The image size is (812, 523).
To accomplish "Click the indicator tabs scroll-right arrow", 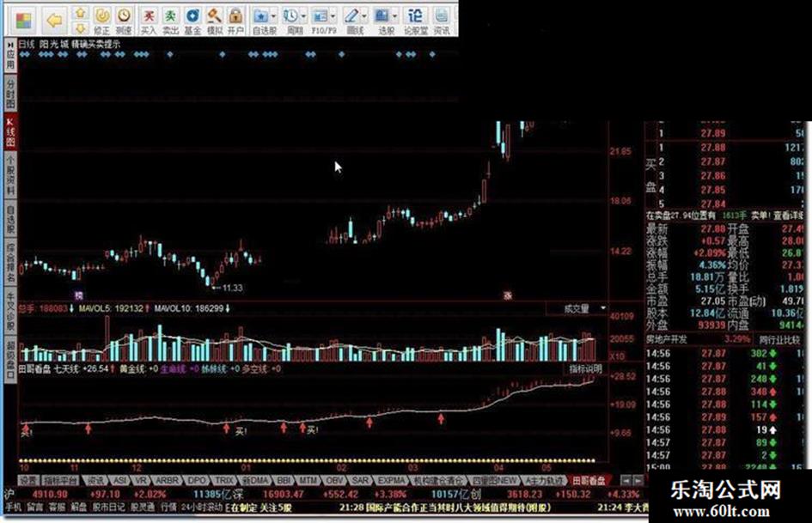I will coord(638,481).
